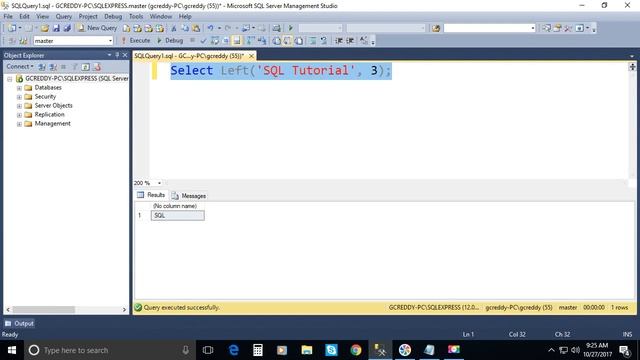Image resolution: width=640 pixels, height=360 pixels.
Task: Click the SQL result cell
Action: click(178, 216)
